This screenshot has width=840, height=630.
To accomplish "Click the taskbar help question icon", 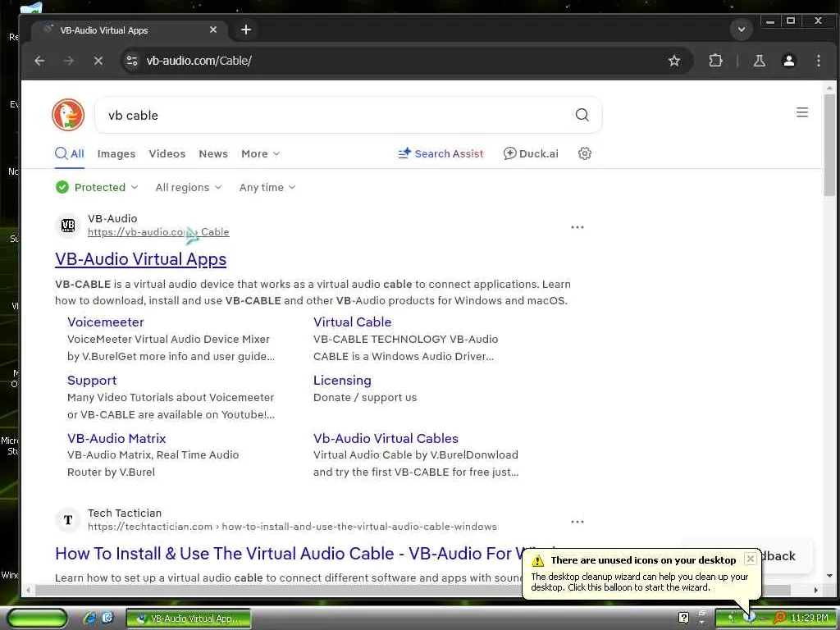I will (683, 618).
